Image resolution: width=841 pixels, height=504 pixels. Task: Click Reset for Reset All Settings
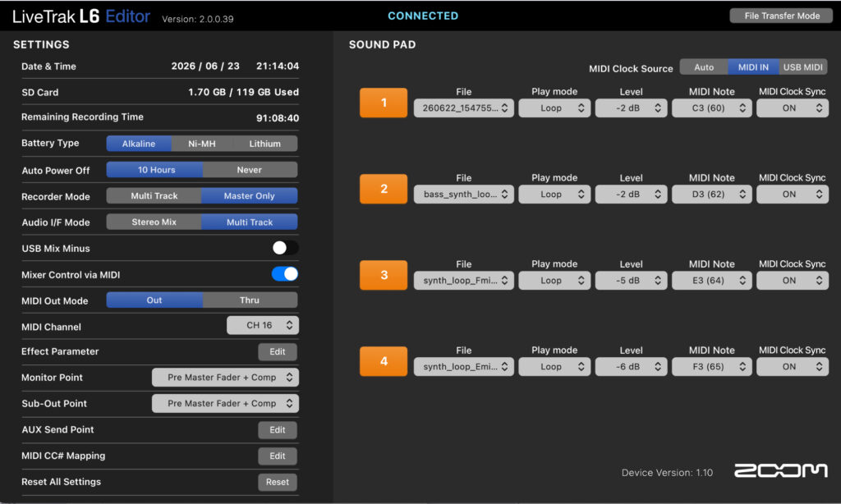278,482
